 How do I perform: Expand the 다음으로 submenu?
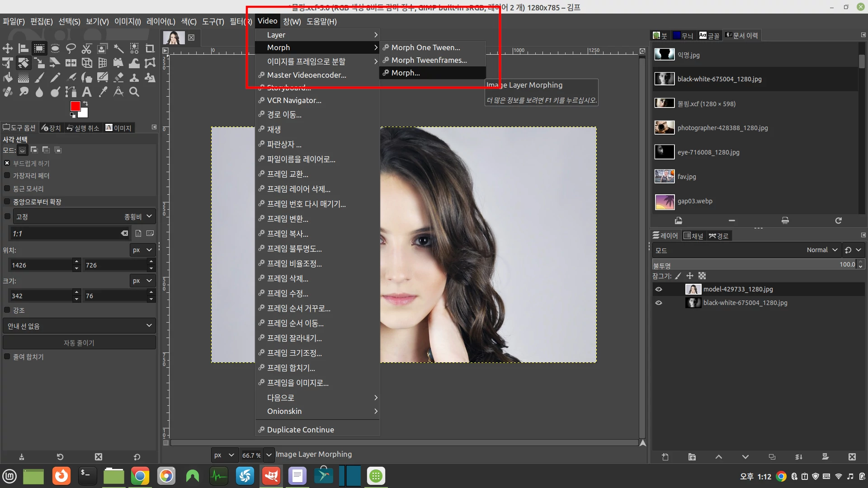(317, 398)
